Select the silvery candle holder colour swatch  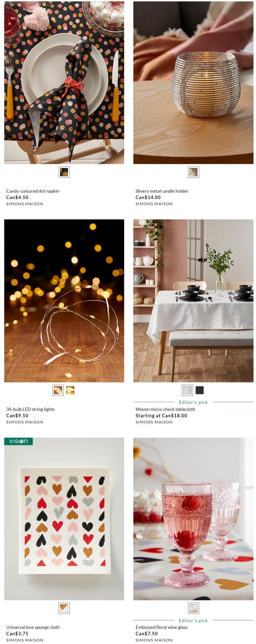pyautogui.click(x=193, y=172)
